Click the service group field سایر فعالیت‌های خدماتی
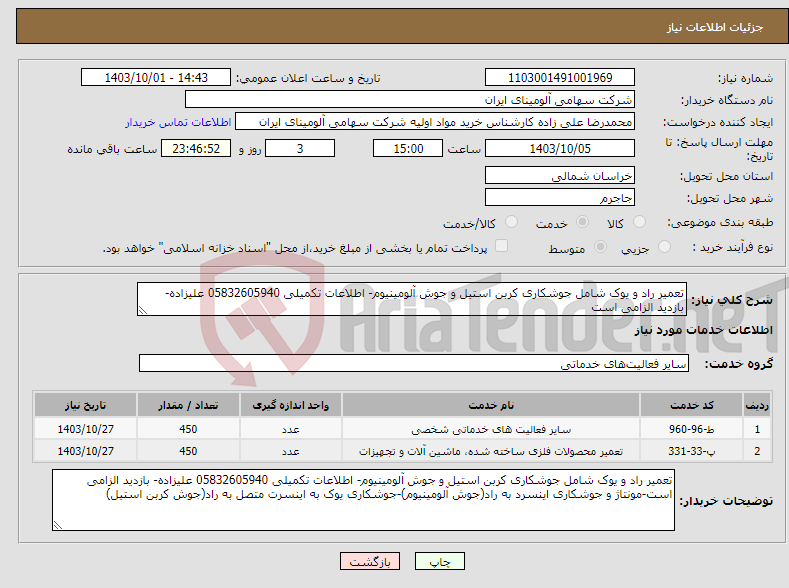The width and height of the screenshot is (789, 588). pos(414,363)
